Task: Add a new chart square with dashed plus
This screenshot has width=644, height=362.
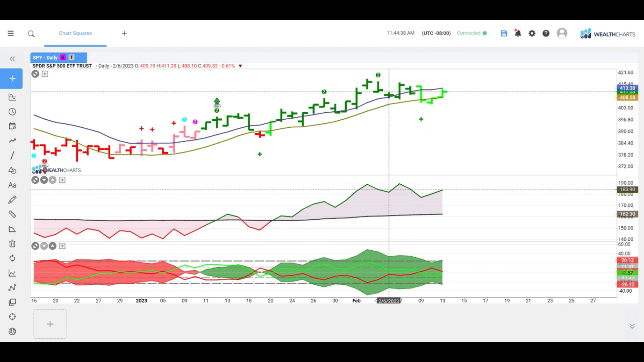Action: (50, 324)
